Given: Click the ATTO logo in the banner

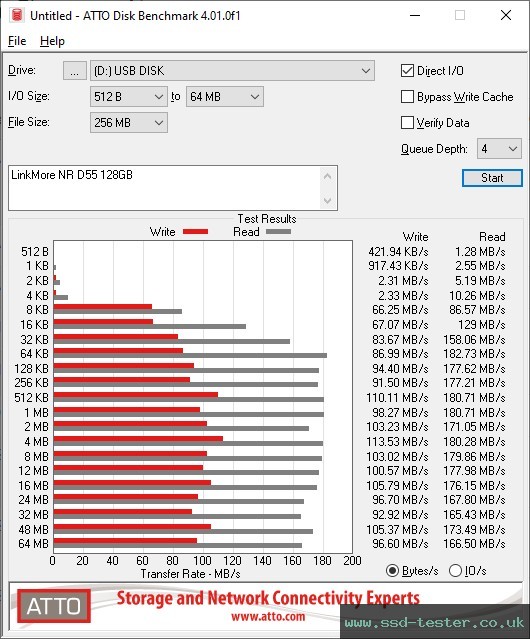Looking at the screenshot, I should (54, 606).
